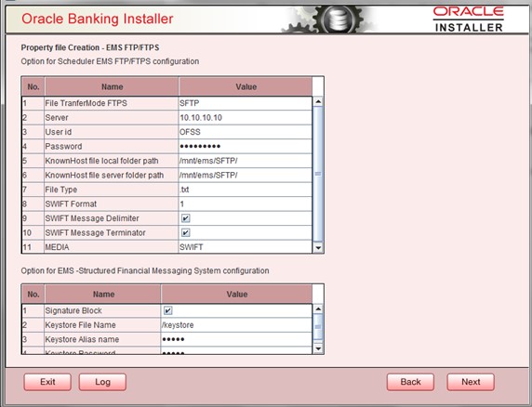Select the 'SWIFT Format' name cell
The width and height of the screenshot is (532, 407).
(112, 204)
